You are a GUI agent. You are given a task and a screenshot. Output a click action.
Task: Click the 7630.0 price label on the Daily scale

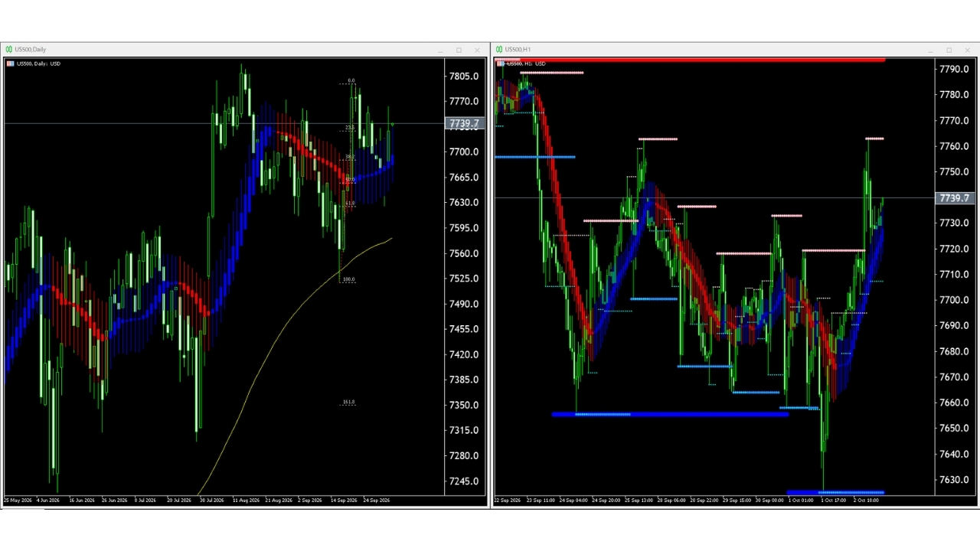(464, 203)
